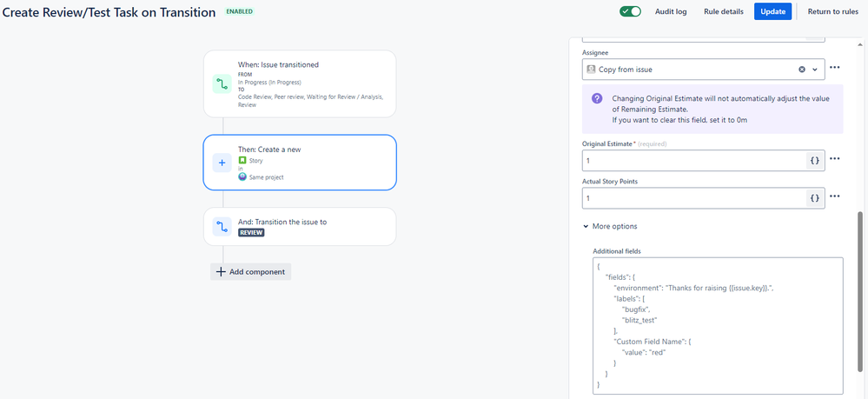Select the Create a new Story action card
Viewport: 868px width, 399px height.
[300, 163]
